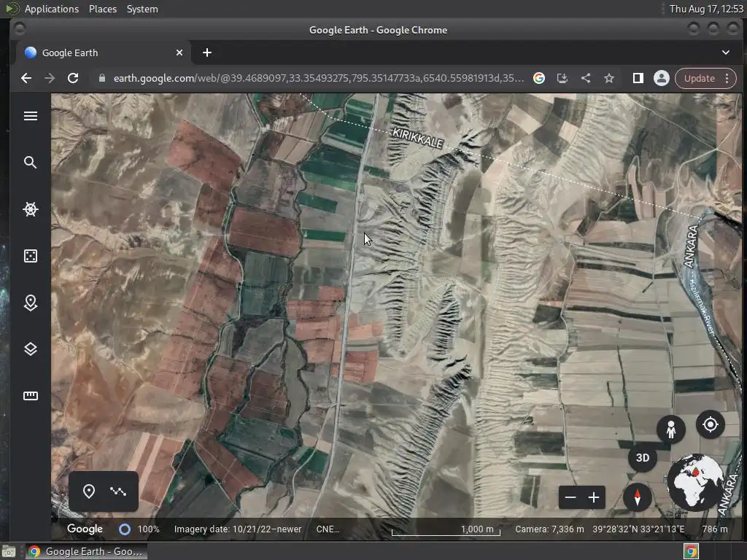Screen dimensions: 747x560
Task: Open the Map Style layers icon
Action: click(x=31, y=349)
